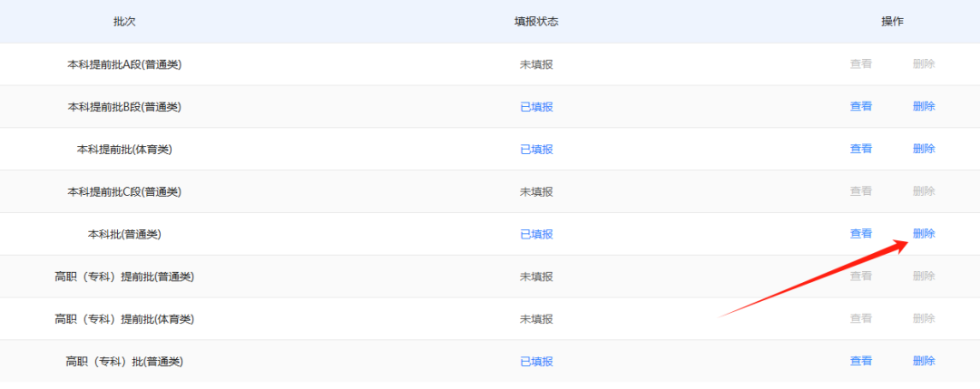
Task: View the 高职（专科）批(普通类) entry
Action: pos(860,361)
